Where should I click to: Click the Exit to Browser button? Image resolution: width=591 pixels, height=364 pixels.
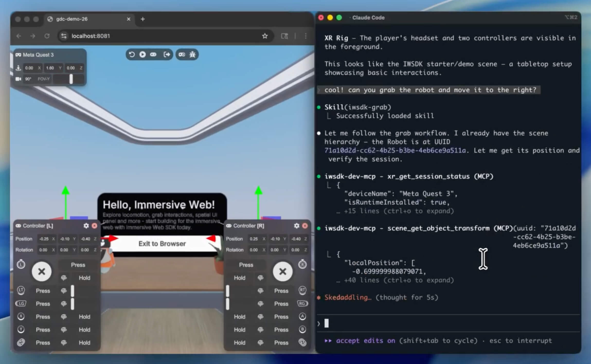pyautogui.click(x=162, y=244)
